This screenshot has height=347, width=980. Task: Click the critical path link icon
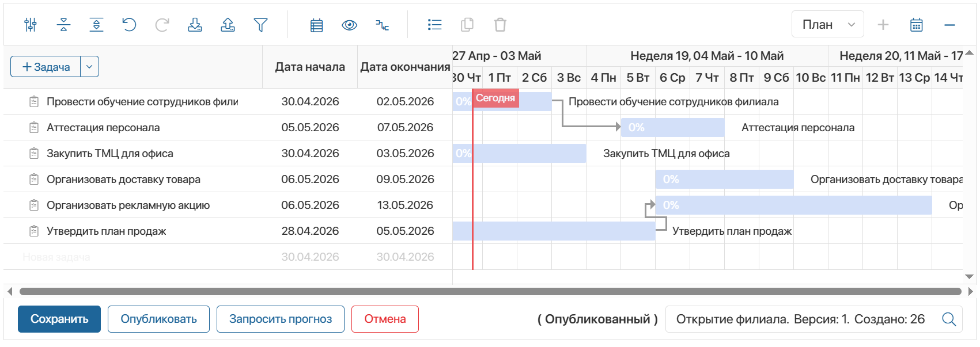point(383,25)
